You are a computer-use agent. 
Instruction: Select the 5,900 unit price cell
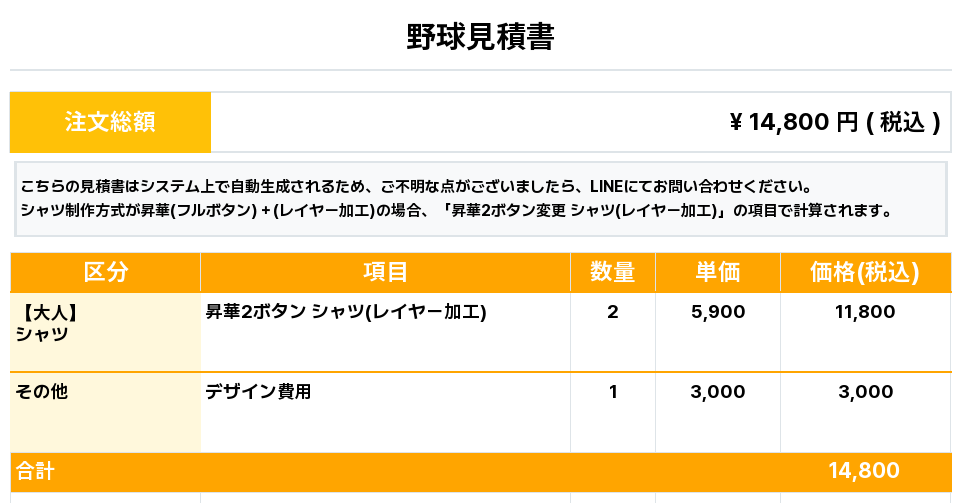pyautogui.click(x=718, y=312)
